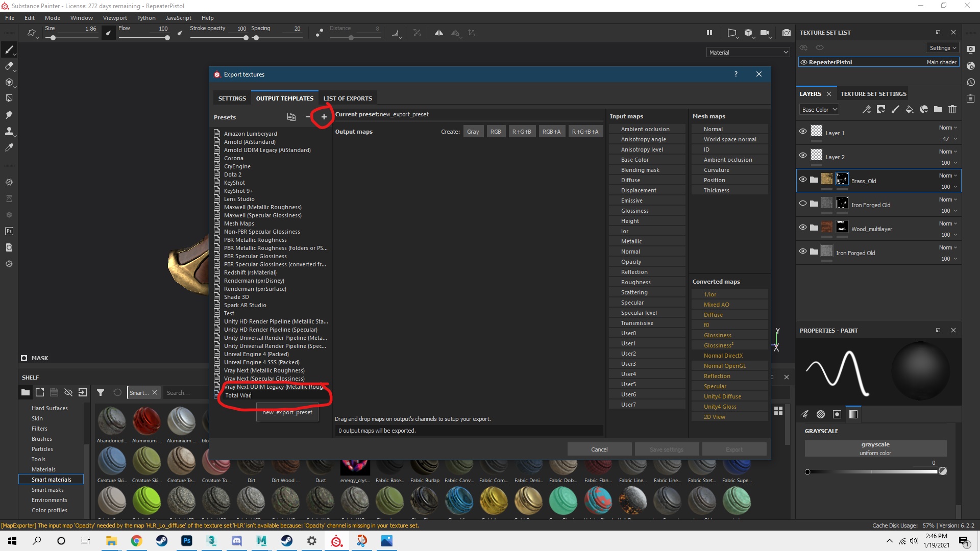The width and height of the screenshot is (980, 551).
Task: Click the add new preset plus icon
Action: 324,117
